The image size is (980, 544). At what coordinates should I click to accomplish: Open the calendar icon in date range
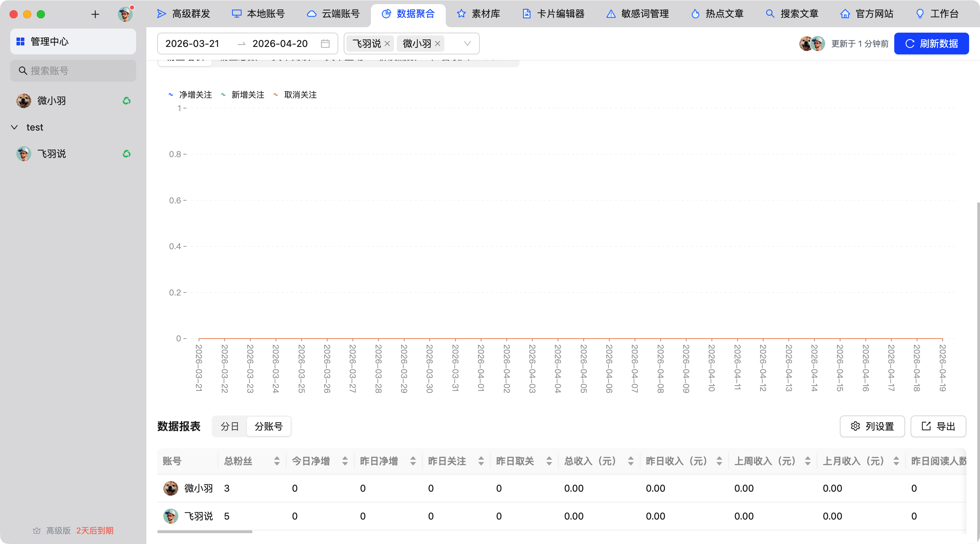point(325,44)
